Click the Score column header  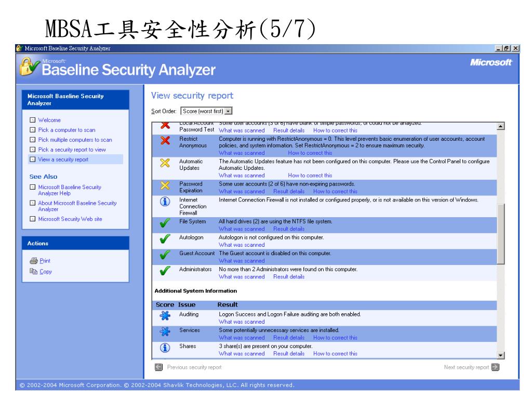tap(165, 304)
